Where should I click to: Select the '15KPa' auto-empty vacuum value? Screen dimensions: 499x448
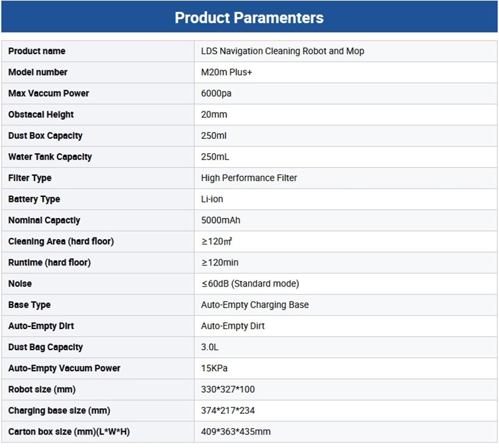click(214, 369)
